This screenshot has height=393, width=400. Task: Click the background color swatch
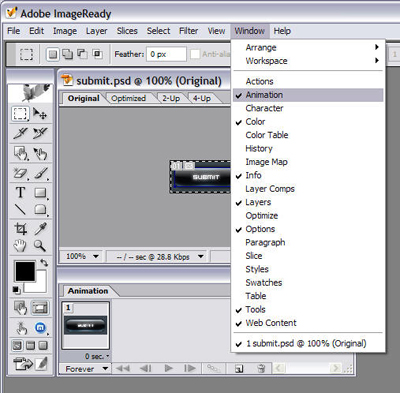[40, 286]
